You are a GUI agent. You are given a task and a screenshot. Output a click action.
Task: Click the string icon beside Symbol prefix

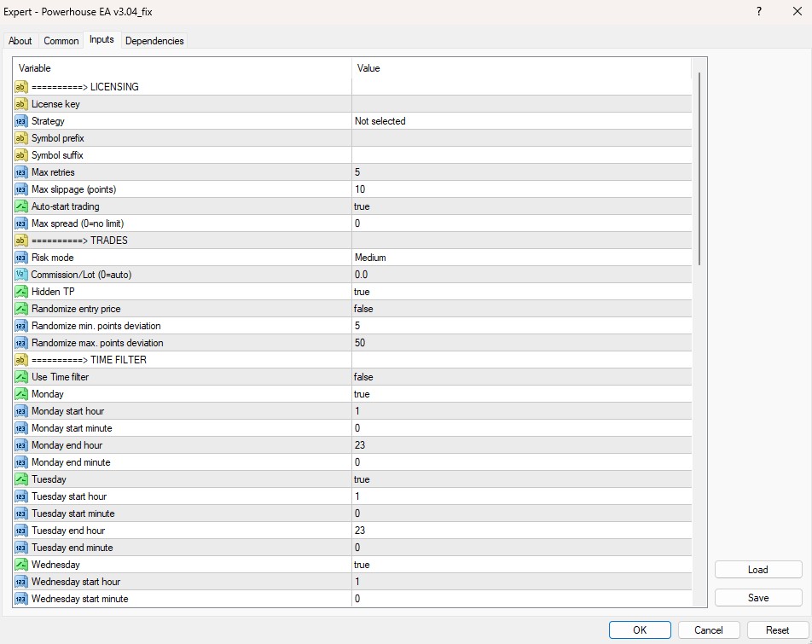click(x=20, y=138)
